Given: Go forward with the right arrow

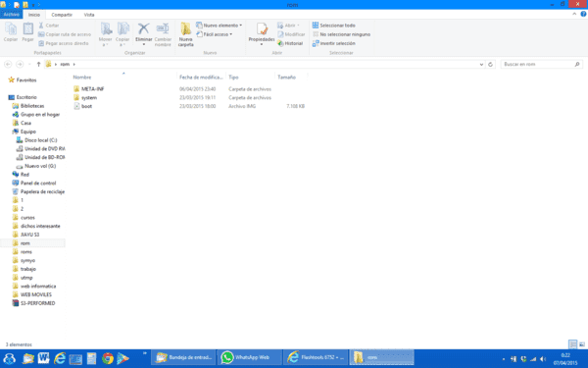Looking at the screenshot, I should tap(20, 64).
